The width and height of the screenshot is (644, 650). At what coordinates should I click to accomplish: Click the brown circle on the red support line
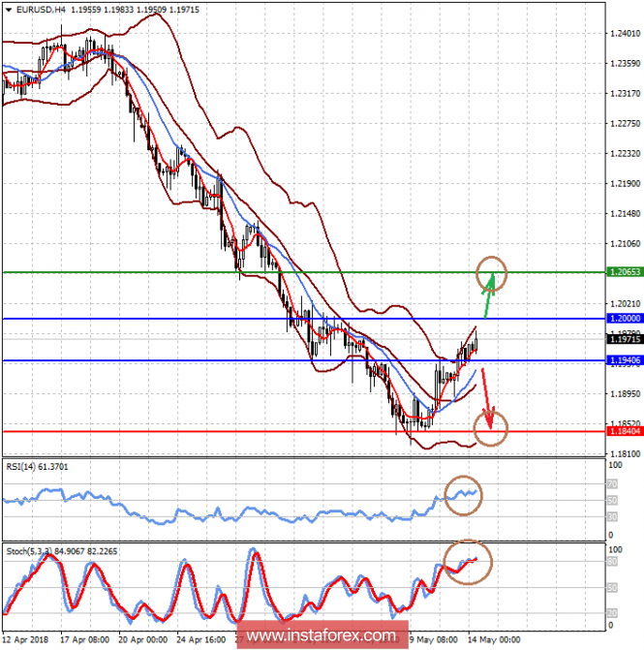491,428
